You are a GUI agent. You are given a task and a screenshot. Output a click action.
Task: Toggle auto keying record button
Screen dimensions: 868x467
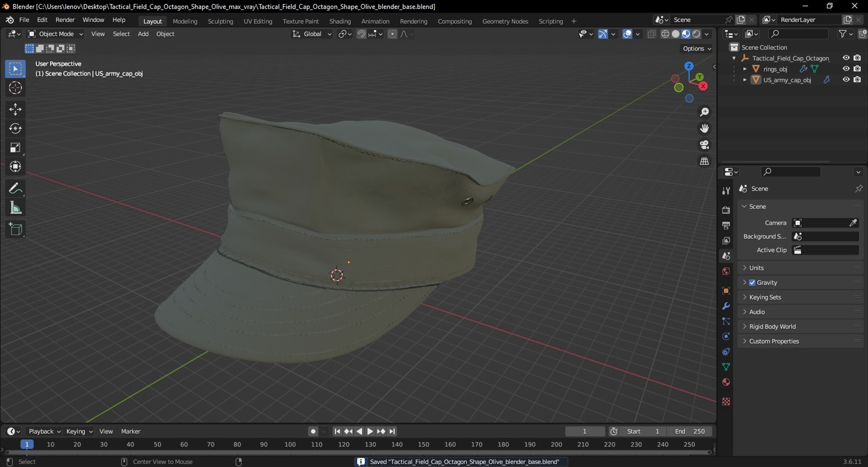pyautogui.click(x=313, y=432)
